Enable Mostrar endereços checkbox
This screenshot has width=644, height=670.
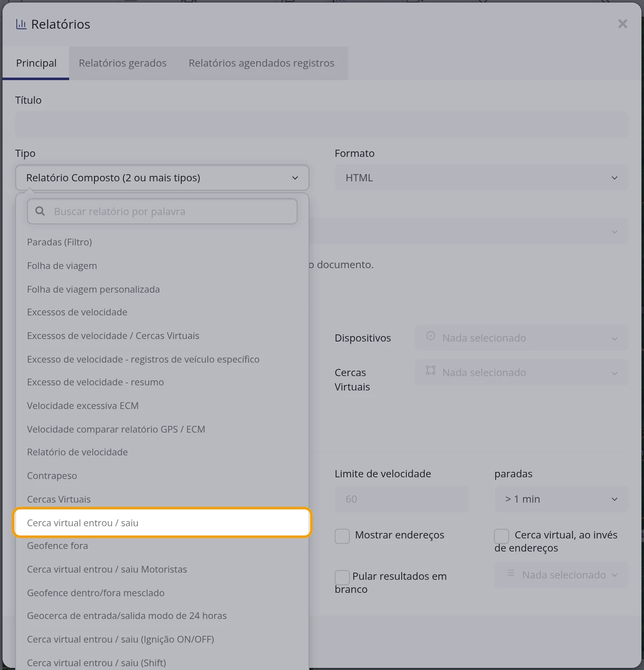[x=342, y=536]
